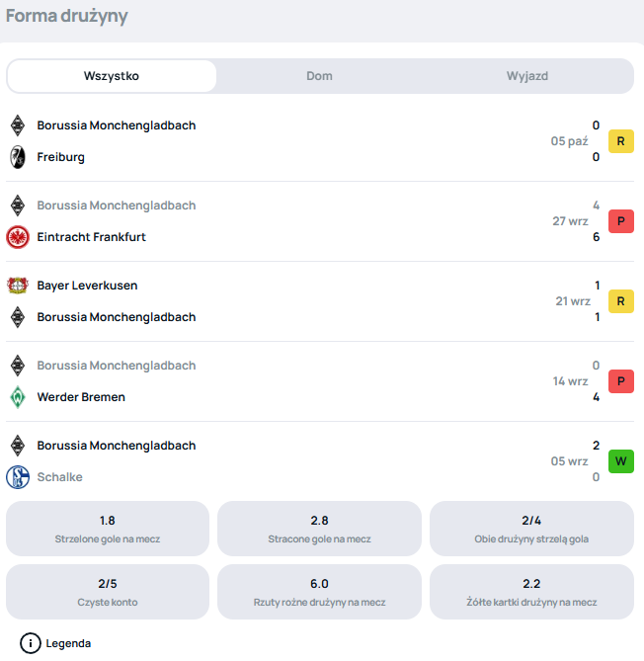The image size is (644, 661).
Task: Click the Strzelone gole na mecz stat card
Action: (108, 529)
